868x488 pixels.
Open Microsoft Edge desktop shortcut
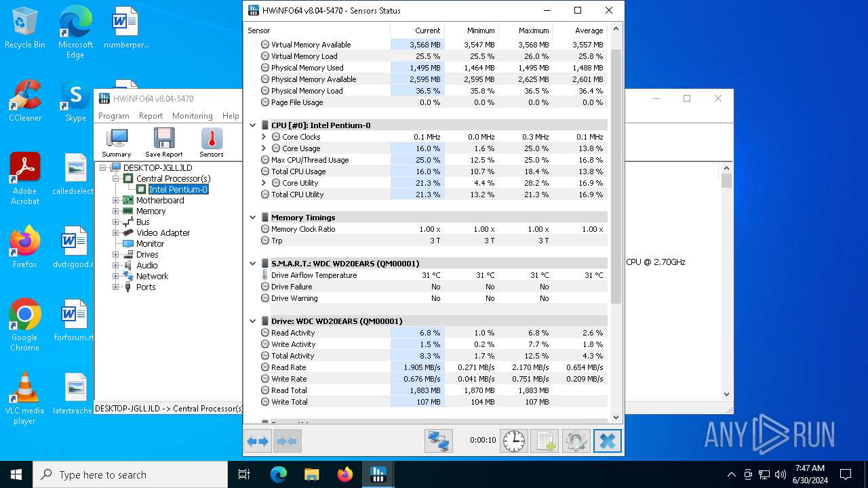pyautogui.click(x=75, y=33)
